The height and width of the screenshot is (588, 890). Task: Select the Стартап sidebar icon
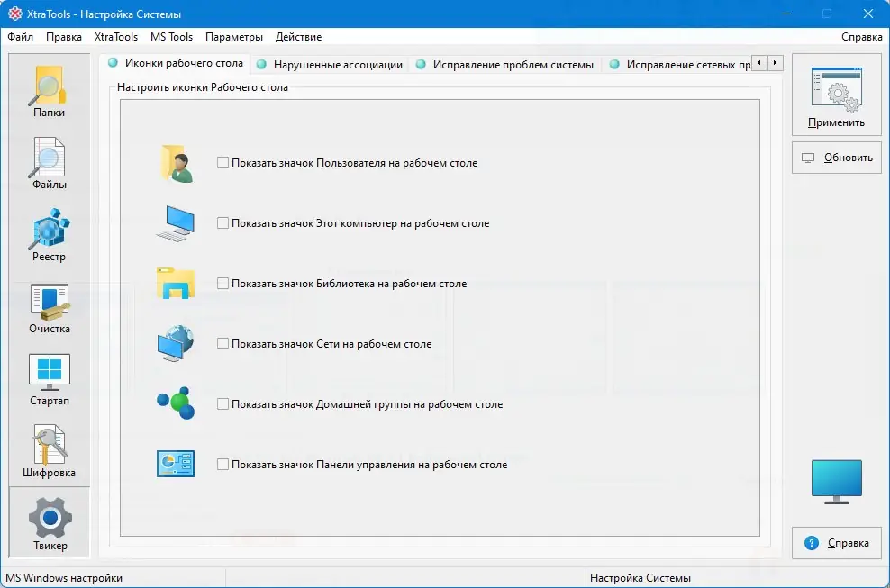(x=49, y=380)
